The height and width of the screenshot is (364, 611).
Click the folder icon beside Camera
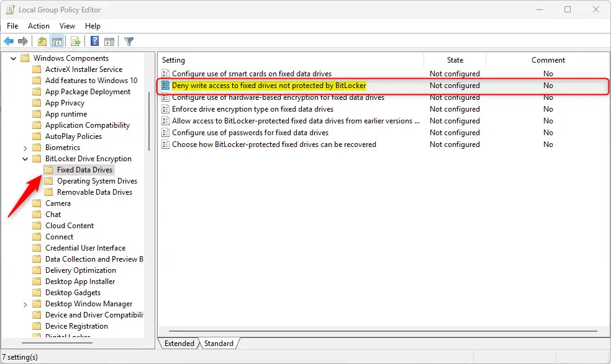37,203
